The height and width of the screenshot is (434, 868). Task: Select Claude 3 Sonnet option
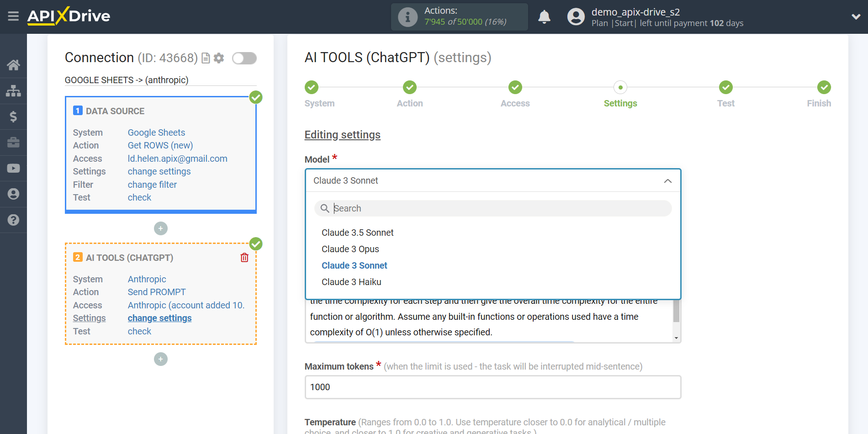point(355,265)
